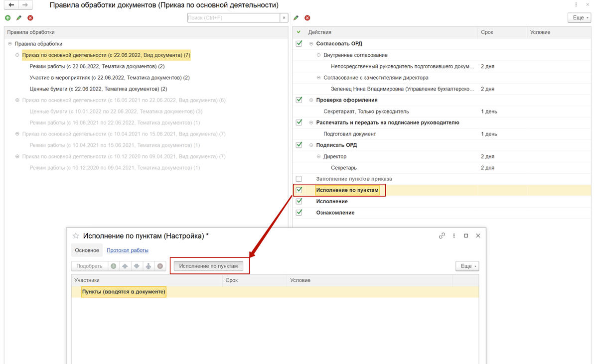
Task: Switch to the Протокол работы tab
Action: 128,250
